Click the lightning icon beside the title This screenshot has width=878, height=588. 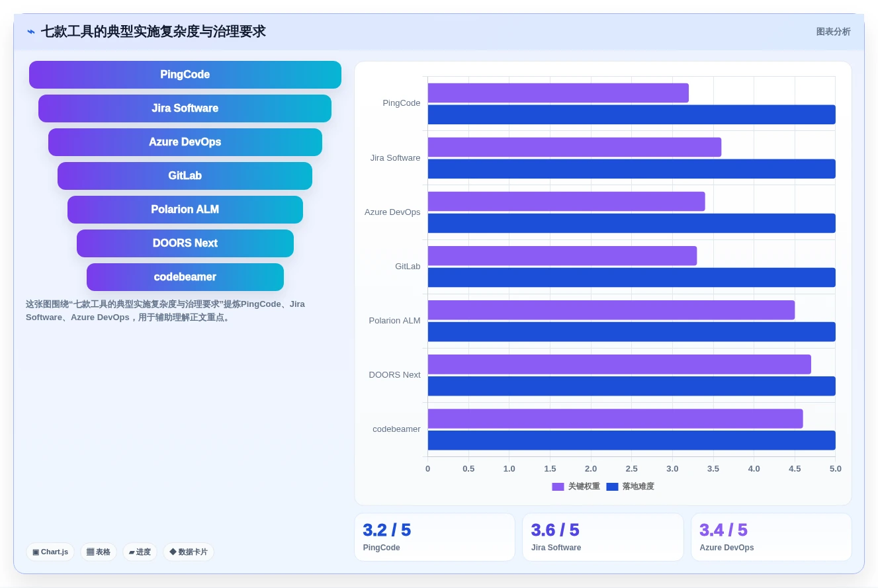[31, 32]
